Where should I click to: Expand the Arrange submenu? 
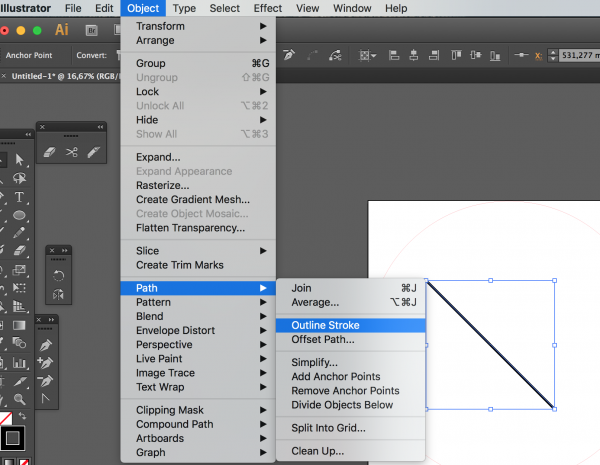[x=198, y=40]
